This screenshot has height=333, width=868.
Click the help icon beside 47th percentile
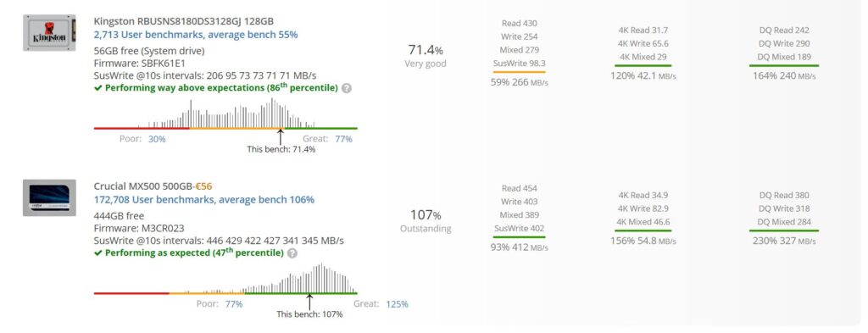click(292, 253)
